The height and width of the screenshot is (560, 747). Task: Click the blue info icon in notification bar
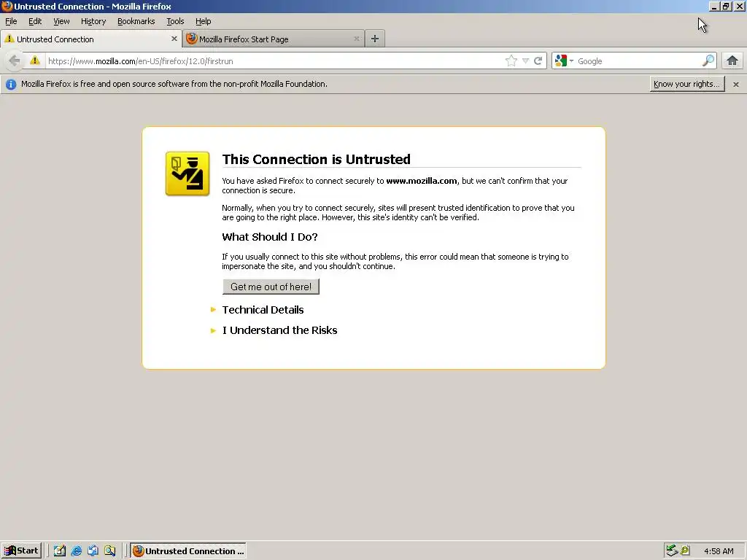(x=11, y=85)
